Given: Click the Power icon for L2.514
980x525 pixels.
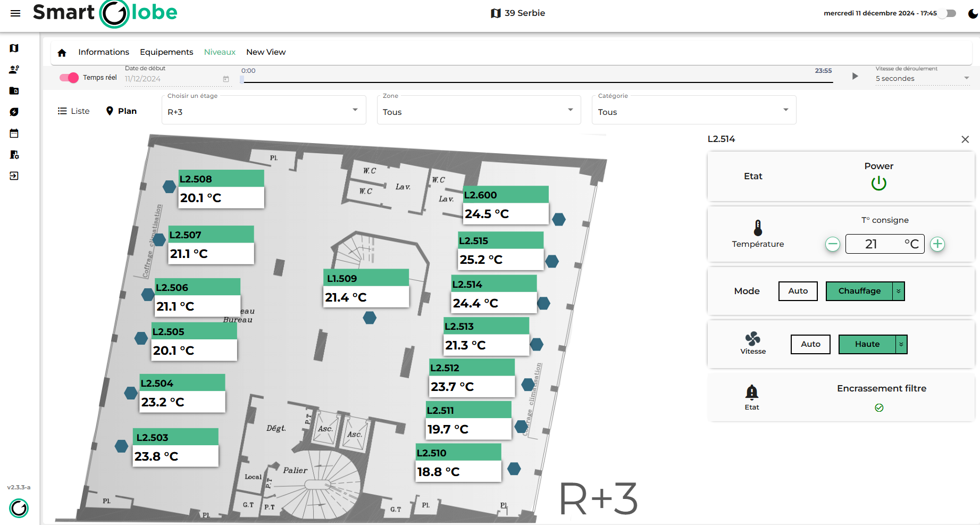Looking at the screenshot, I should point(878,183).
